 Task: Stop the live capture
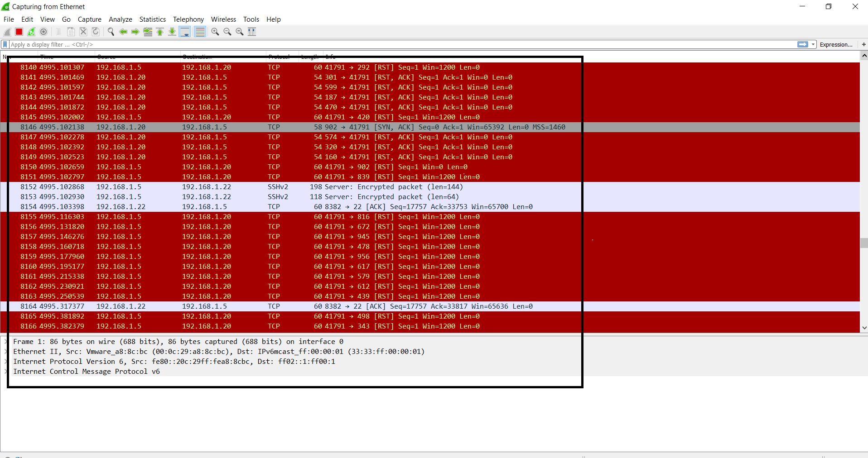pos(19,32)
